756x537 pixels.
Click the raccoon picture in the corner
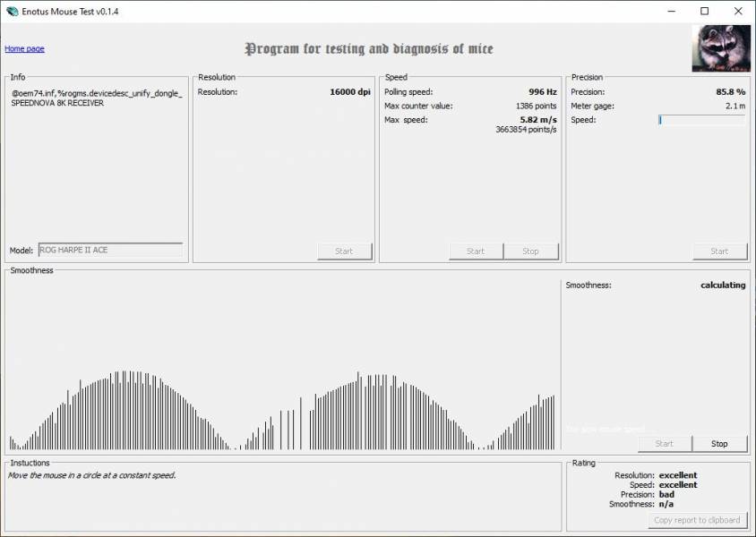click(x=720, y=48)
